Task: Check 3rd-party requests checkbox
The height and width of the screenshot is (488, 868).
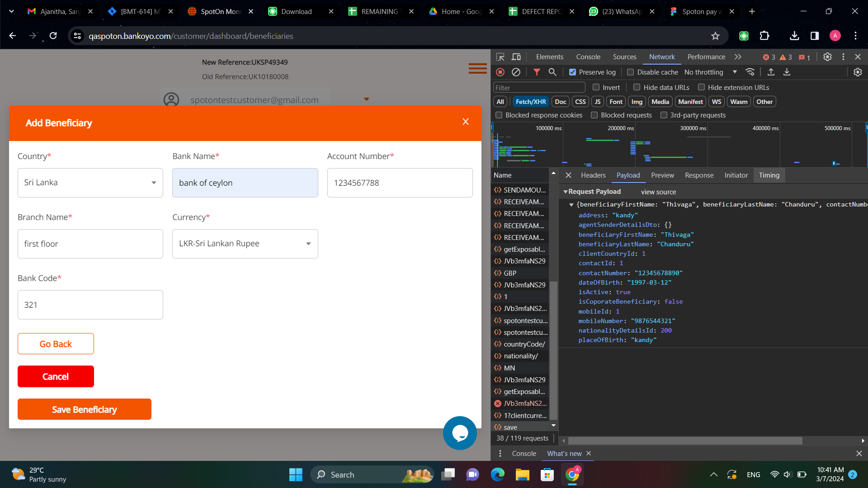Action: pyautogui.click(x=664, y=115)
